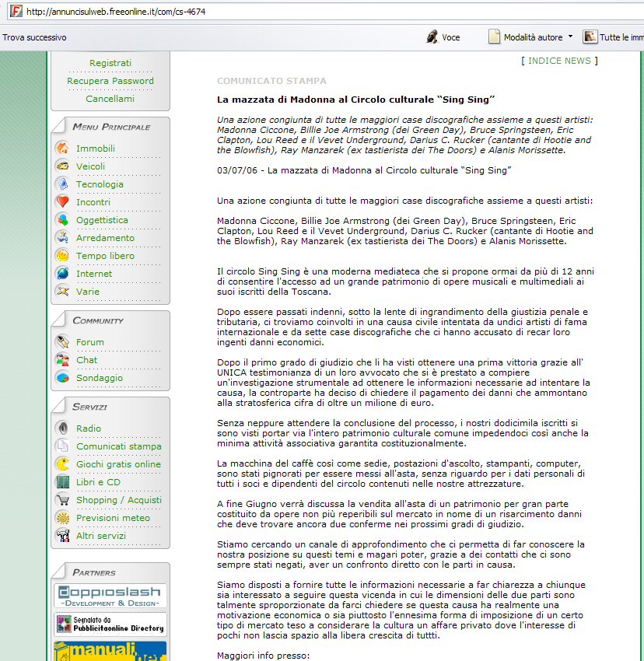The width and height of the screenshot is (644, 661).
Task: Open the Oggettistica menu link
Action: pyautogui.click(x=102, y=220)
